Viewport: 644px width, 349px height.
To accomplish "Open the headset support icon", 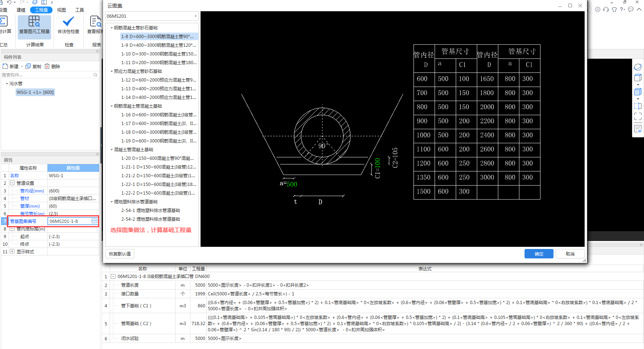I will pos(606,9).
